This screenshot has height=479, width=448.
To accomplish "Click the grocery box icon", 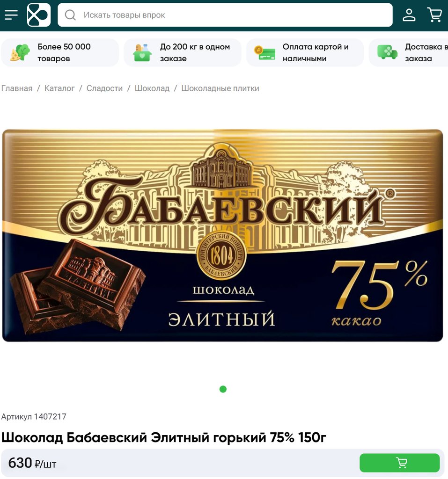I will [x=142, y=52].
